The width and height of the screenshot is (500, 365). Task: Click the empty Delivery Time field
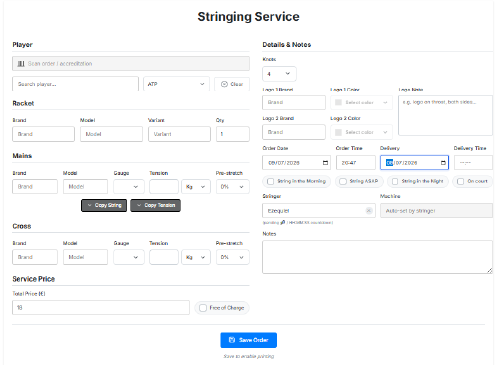click(x=473, y=163)
